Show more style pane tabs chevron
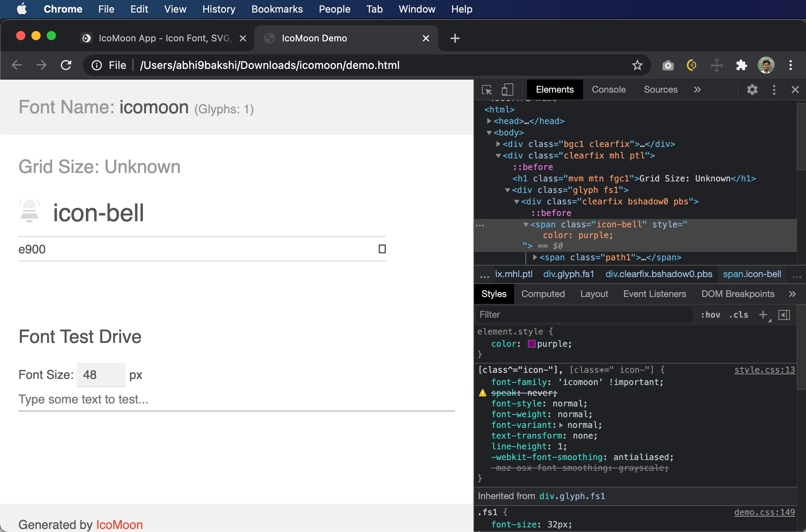 tap(792, 294)
